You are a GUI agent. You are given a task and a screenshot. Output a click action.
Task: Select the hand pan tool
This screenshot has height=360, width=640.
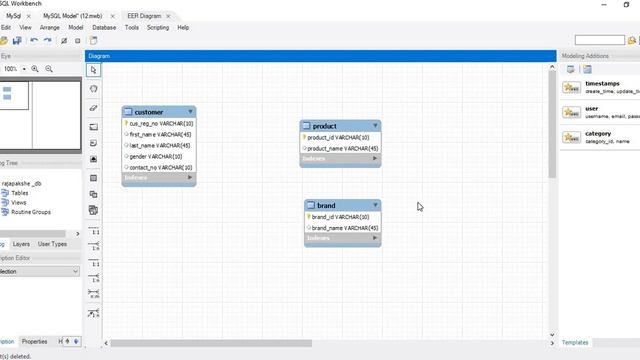point(93,89)
